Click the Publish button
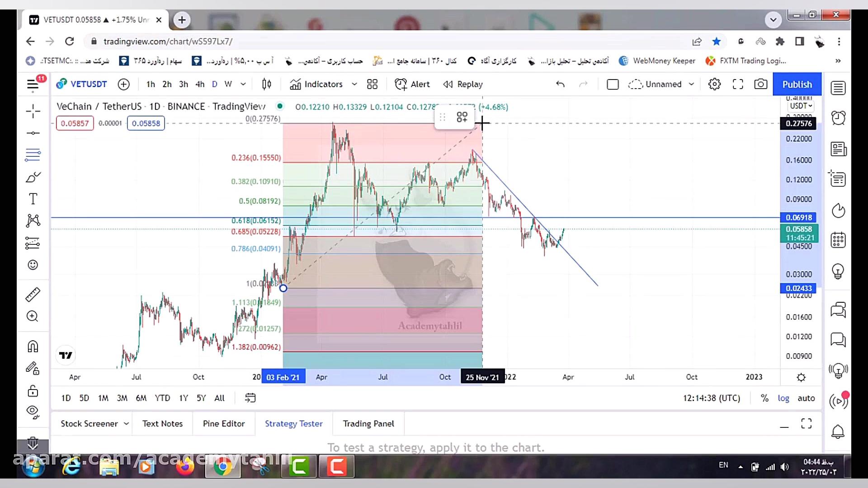Image resolution: width=868 pixels, height=488 pixels. pyautogui.click(x=797, y=84)
